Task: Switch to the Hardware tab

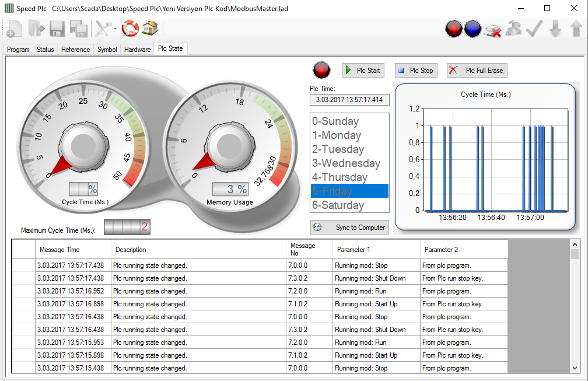Action: coord(137,50)
